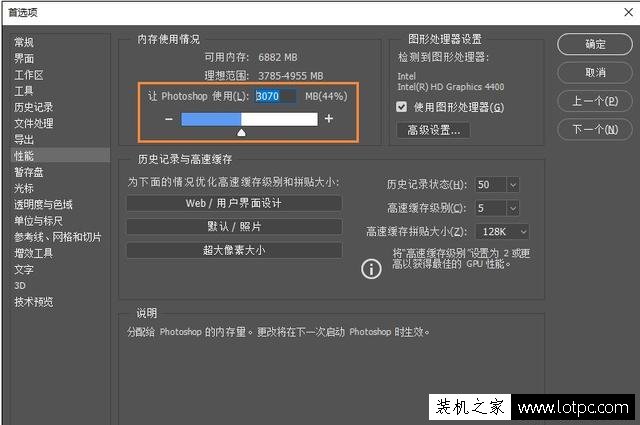
Task: Choose 光标 in the sidebar list
Action: (24, 188)
